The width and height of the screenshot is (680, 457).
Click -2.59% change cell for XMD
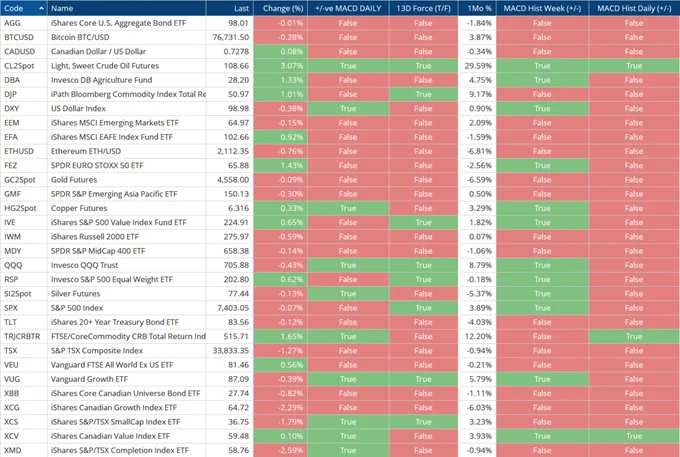point(280,450)
